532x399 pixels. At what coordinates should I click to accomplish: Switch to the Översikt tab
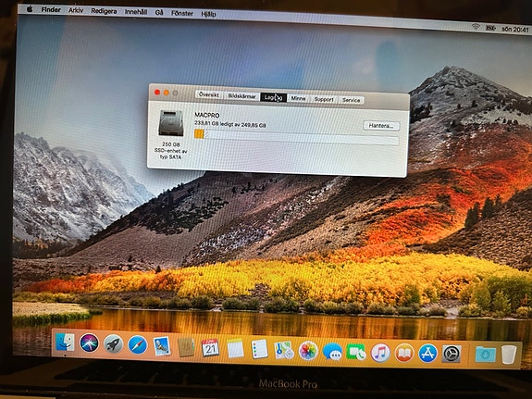coord(209,94)
